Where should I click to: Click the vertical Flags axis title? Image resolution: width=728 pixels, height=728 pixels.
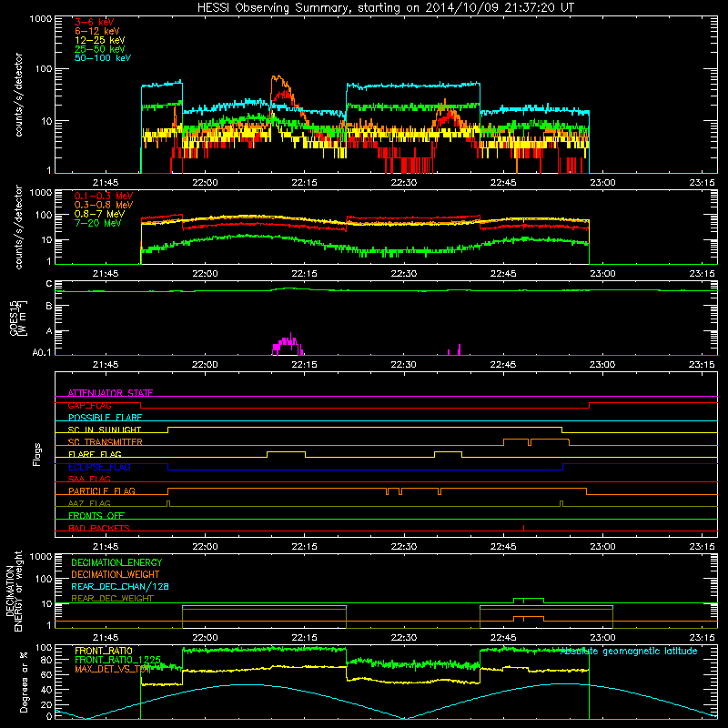[37, 454]
